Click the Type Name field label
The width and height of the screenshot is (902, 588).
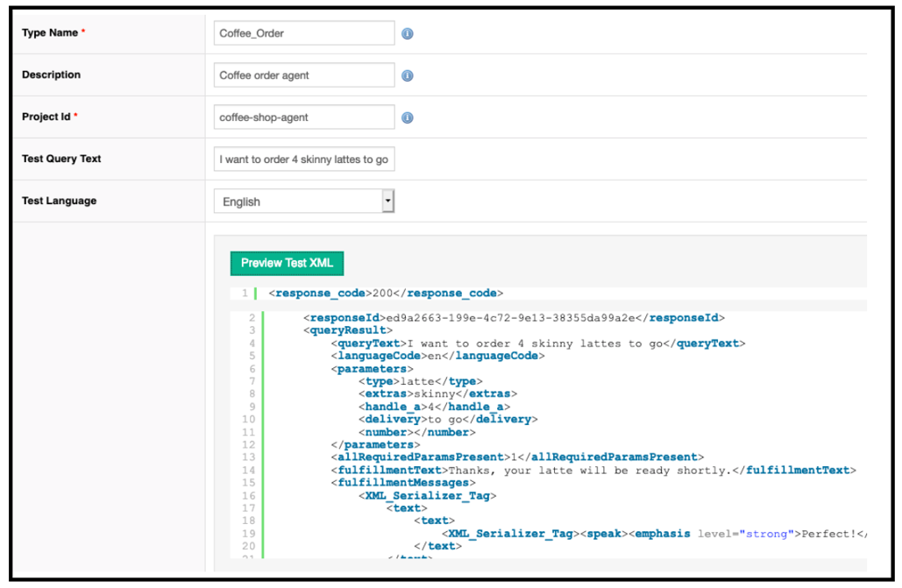point(53,32)
